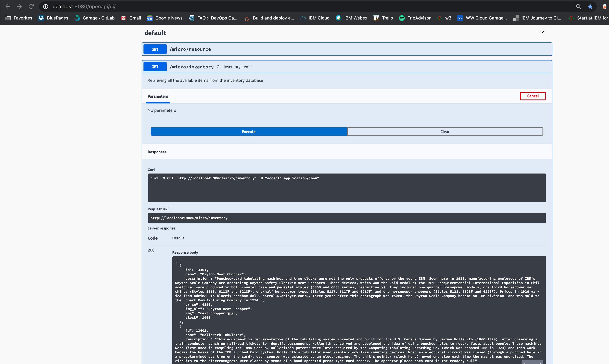Expand the GET /micro/resource operation
The width and height of the screenshot is (609, 364).
[x=347, y=49]
